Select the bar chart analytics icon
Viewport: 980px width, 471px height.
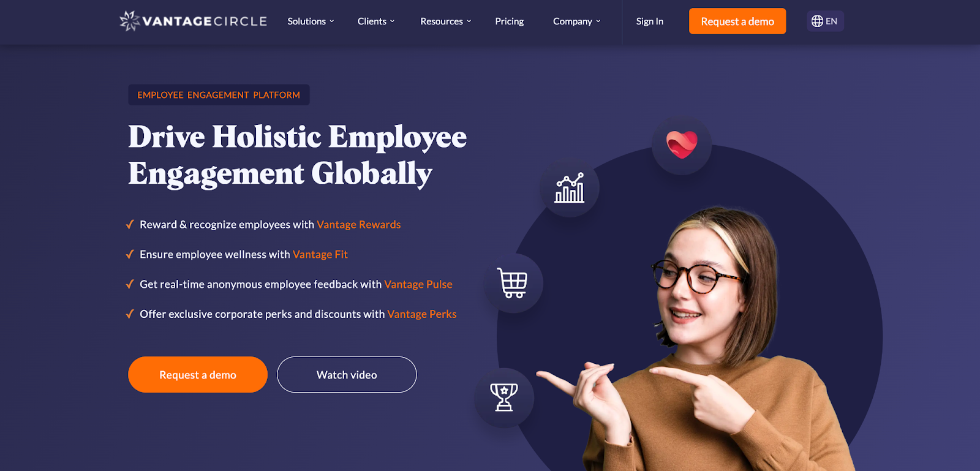570,188
